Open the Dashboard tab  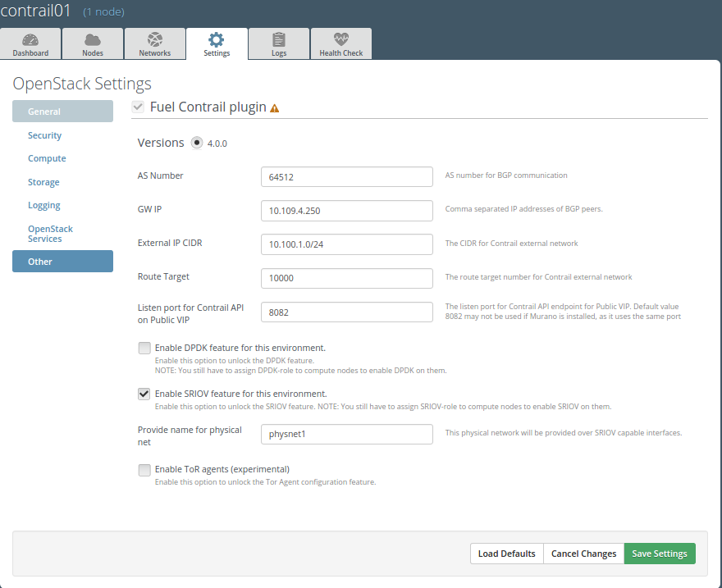30,44
